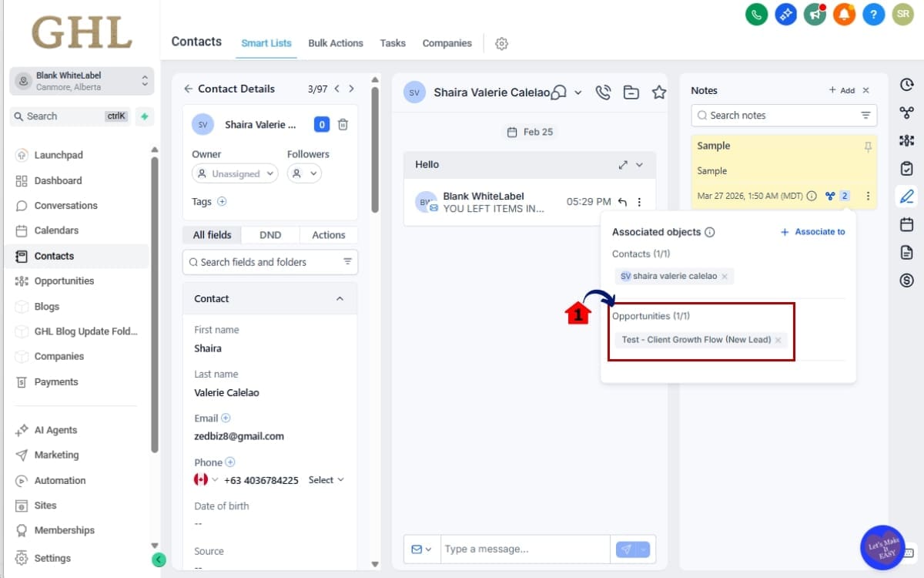The width and height of the screenshot is (924, 578).
Task: Click the reply arrow on Blank WhiteLabel email
Action: point(622,203)
